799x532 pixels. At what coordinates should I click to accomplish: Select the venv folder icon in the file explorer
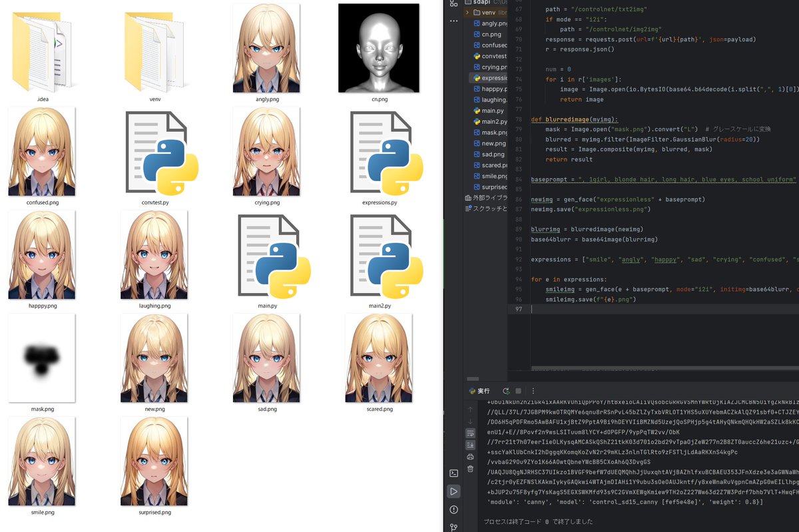click(x=155, y=53)
